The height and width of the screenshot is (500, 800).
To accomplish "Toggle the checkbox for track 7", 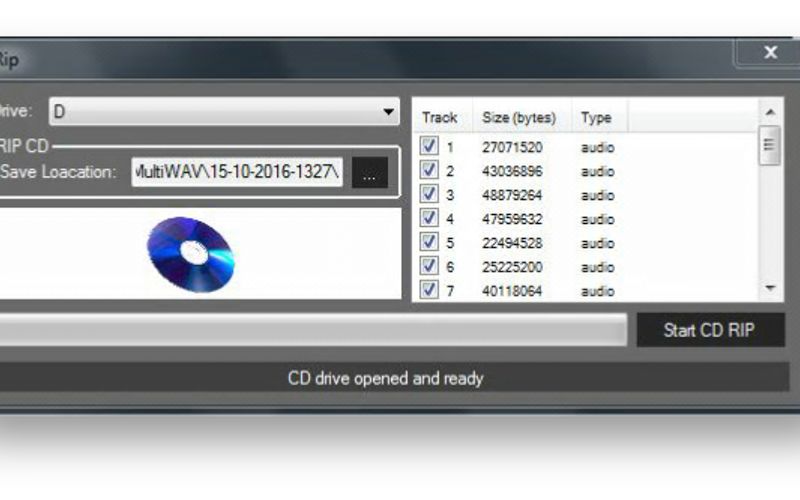I will pyautogui.click(x=429, y=290).
